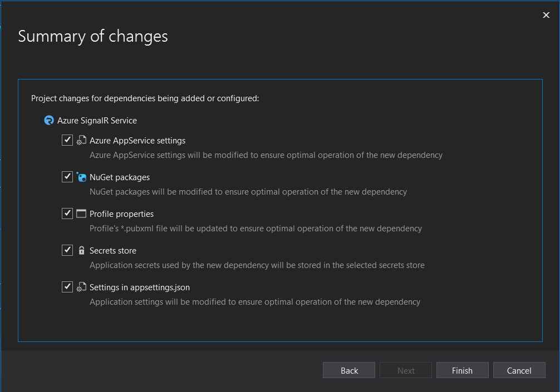The image size is (560, 392).
Task: Disable the Secrets store checkbox
Action: 67,250
